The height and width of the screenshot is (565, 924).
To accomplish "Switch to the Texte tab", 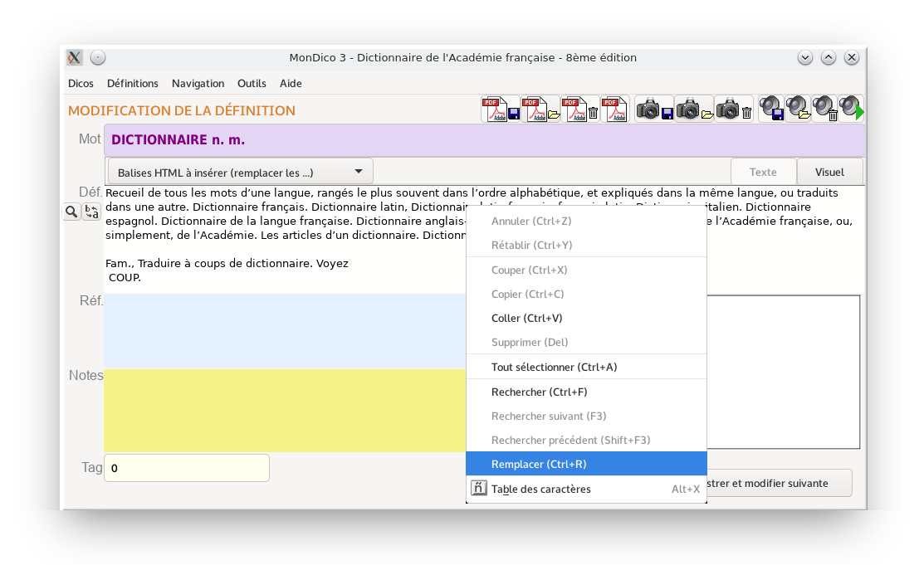I will [763, 172].
